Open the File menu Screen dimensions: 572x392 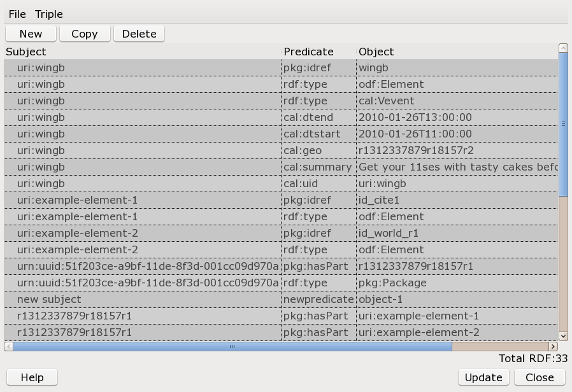17,14
